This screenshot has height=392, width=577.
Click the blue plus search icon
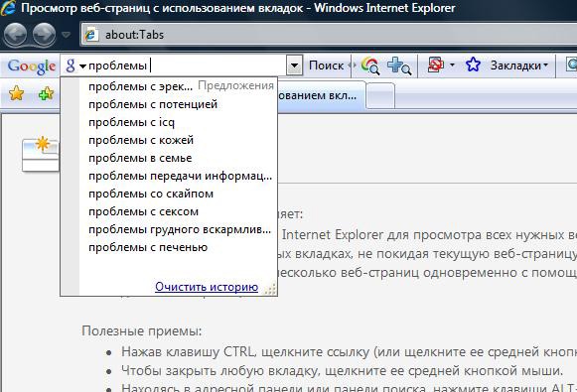pos(399,65)
